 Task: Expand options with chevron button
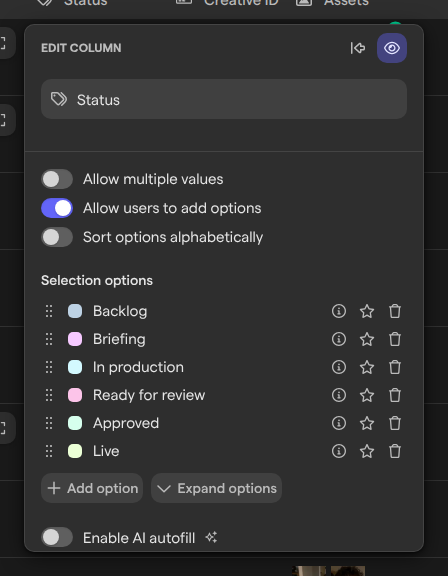216,488
